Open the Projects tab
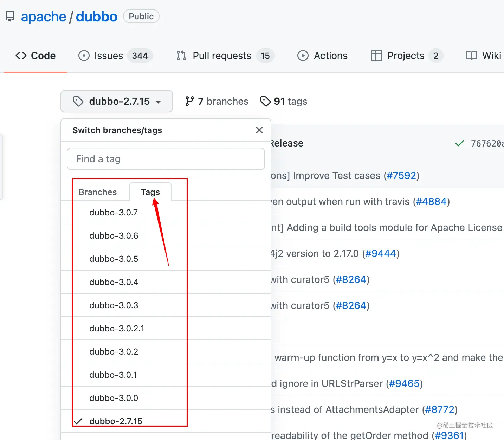Screen dimensions: 504x440 click(407, 56)
